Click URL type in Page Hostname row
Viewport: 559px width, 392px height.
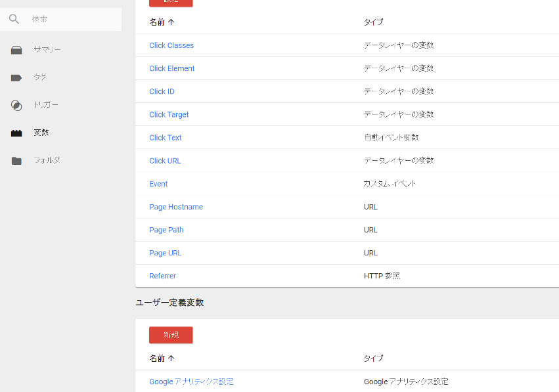coord(370,207)
